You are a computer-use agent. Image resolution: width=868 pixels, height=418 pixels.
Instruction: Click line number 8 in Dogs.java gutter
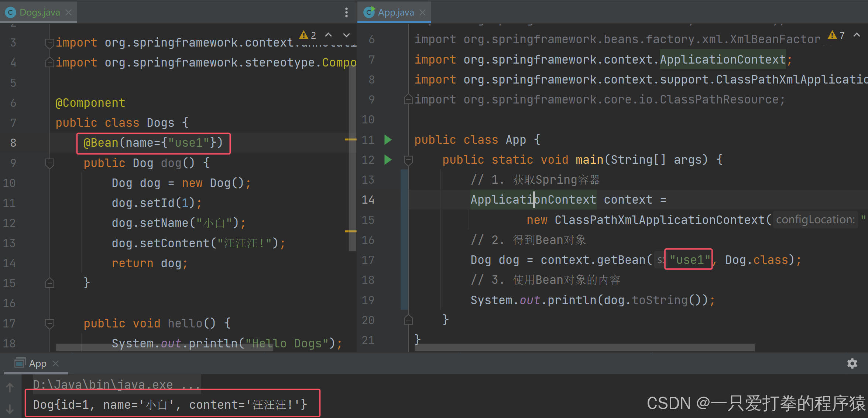coord(13,143)
